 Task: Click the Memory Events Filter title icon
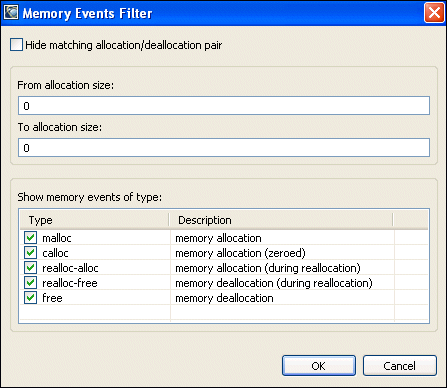11,13
